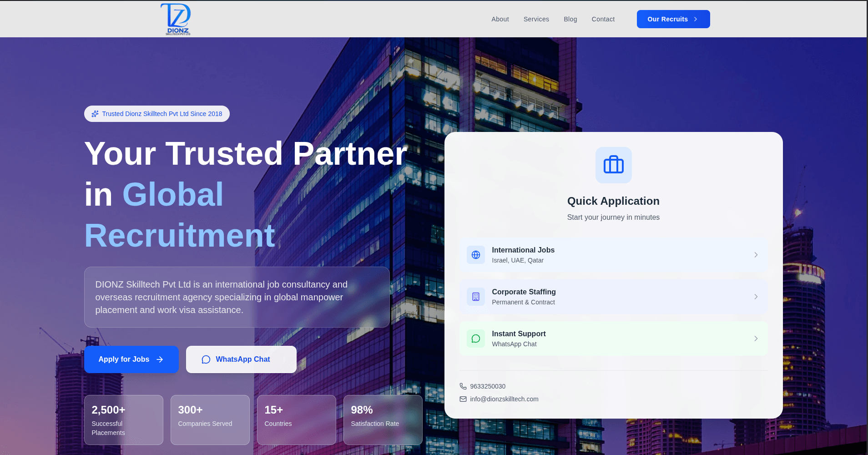Click the Quick Application heading
Image resolution: width=868 pixels, height=455 pixels.
[x=613, y=201]
